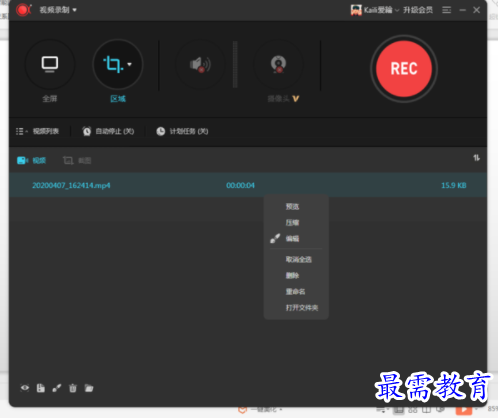The image size is (499, 418).
Task: Switch to the 视频 video tab
Action: (31, 161)
